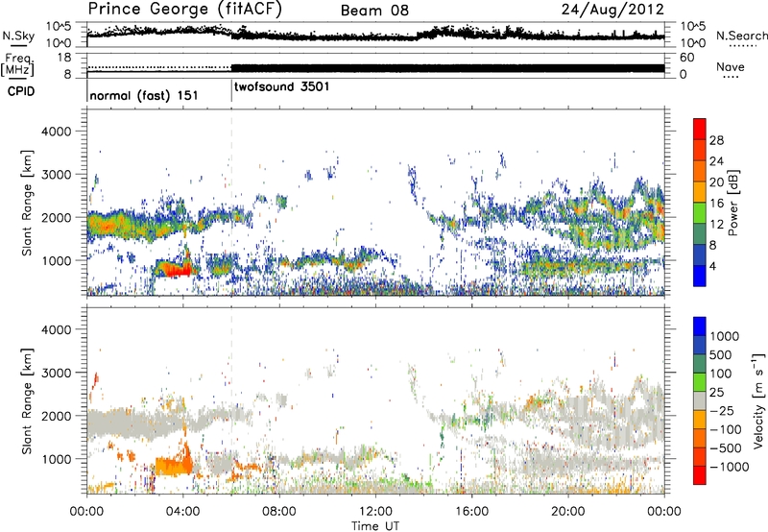
Task: Click the '2000' tick on velocity panel axis
Action: click(56, 416)
